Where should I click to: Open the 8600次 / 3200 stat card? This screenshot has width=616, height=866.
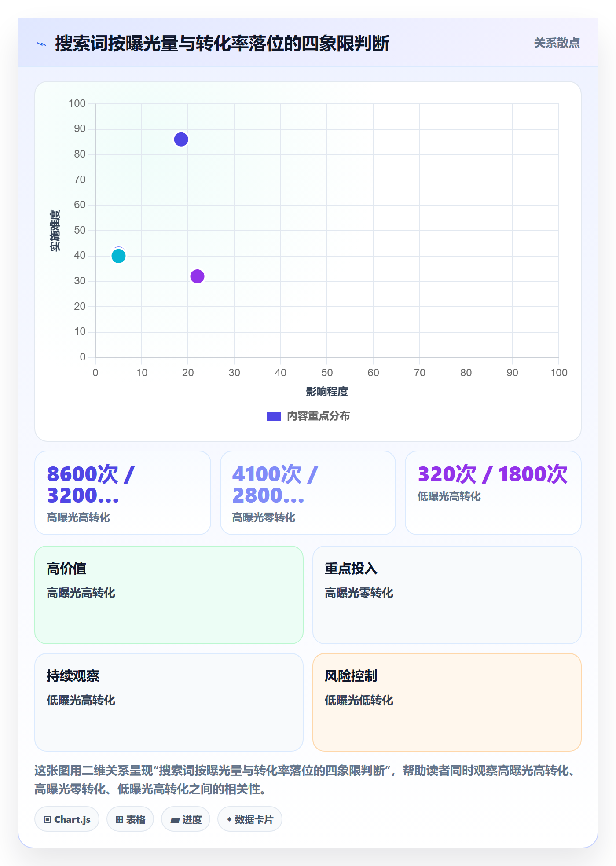click(123, 493)
